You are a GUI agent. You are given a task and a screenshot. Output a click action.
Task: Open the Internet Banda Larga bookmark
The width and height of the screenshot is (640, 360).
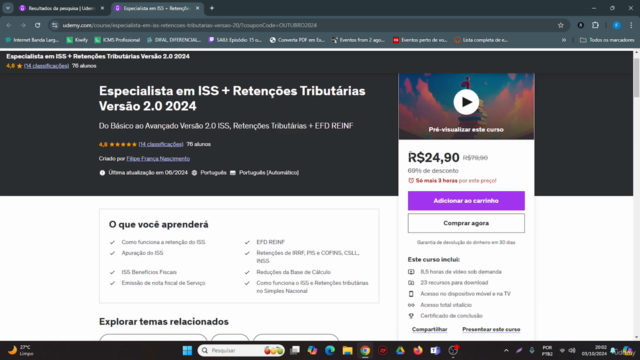(x=32, y=40)
